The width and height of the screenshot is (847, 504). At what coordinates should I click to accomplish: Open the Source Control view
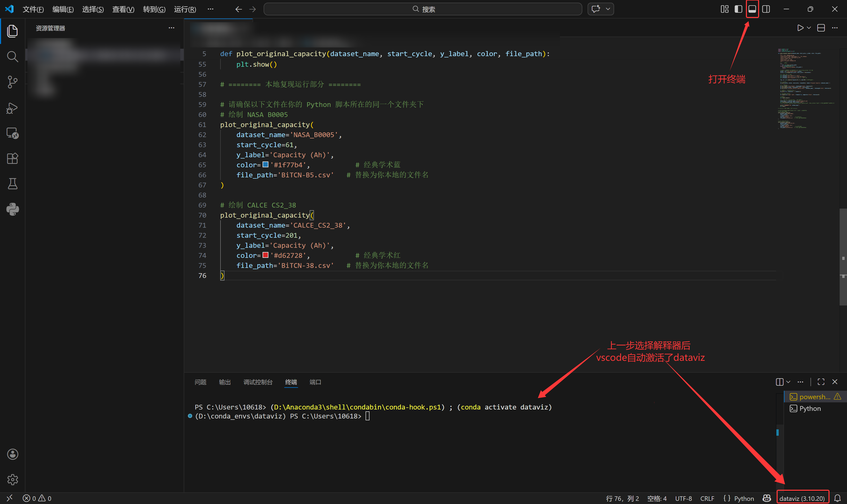pos(12,82)
